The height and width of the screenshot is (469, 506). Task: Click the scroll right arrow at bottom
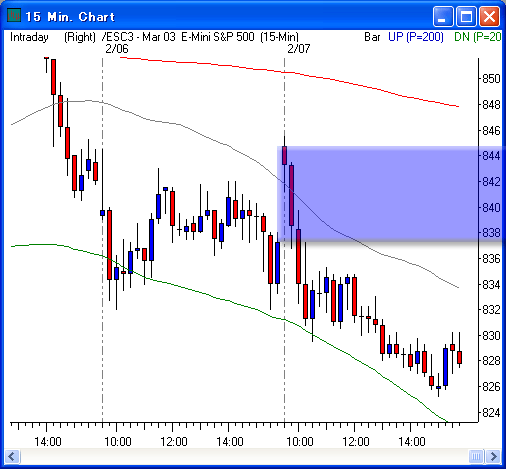pos(493,456)
